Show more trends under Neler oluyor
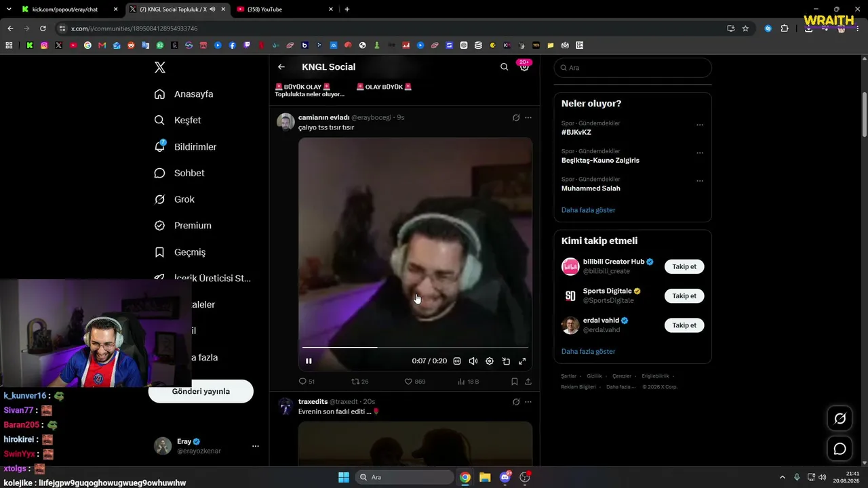This screenshot has width=868, height=488. coord(588,210)
